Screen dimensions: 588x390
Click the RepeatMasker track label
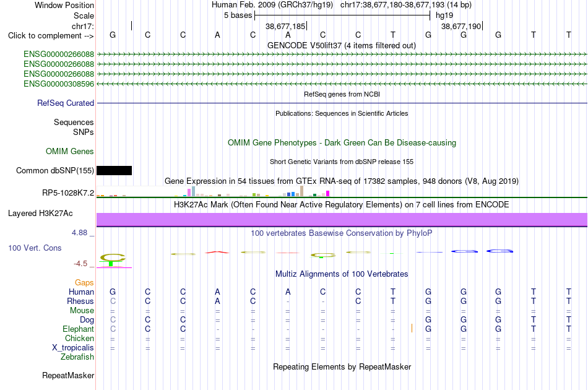[68, 375]
